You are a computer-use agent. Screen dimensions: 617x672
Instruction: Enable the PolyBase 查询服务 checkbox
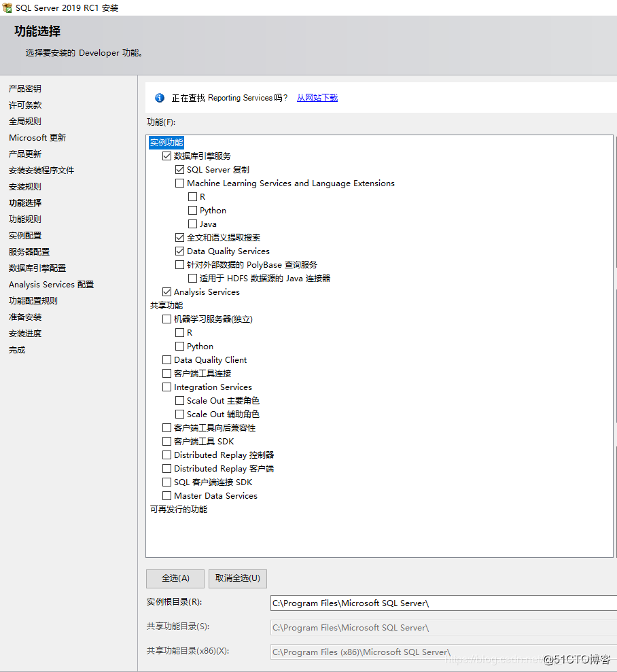click(x=179, y=265)
